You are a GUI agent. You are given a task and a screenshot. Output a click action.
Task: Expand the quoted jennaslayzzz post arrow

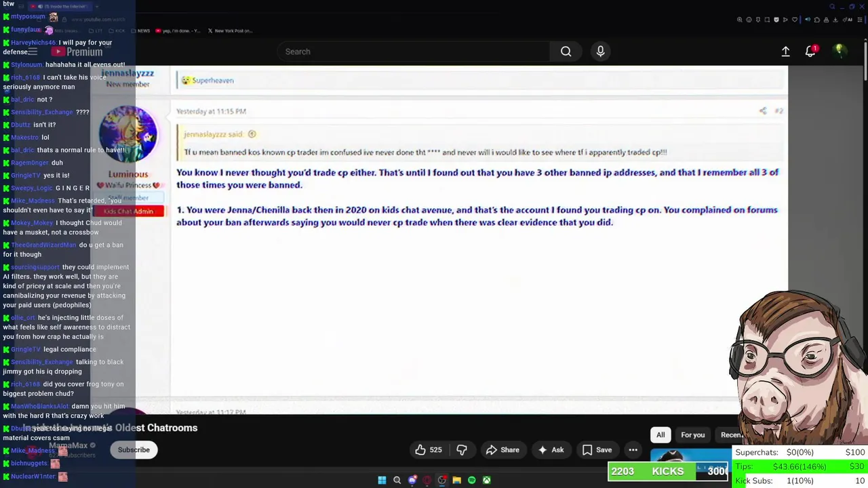point(252,134)
